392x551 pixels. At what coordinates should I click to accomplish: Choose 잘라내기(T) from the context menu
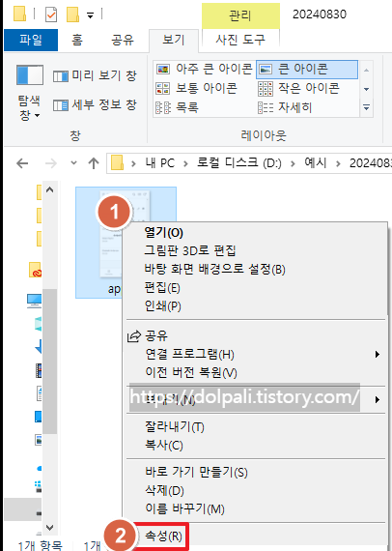(175, 427)
